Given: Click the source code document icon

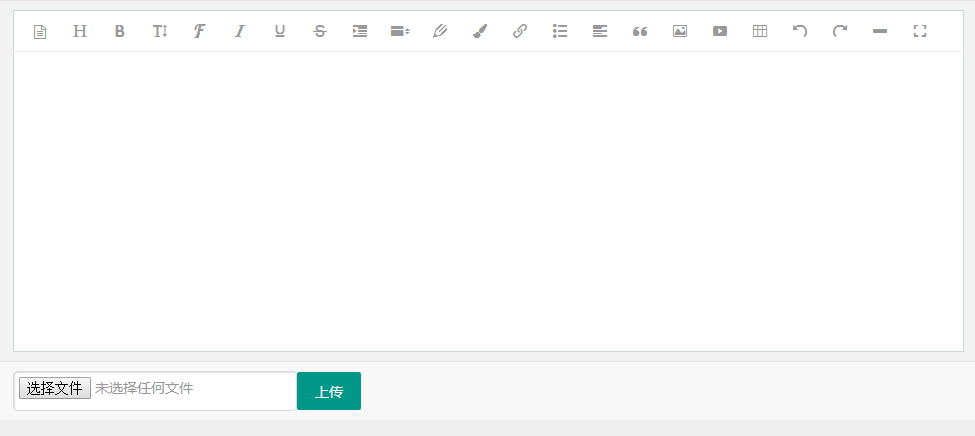Looking at the screenshot, I should point(40,31).
